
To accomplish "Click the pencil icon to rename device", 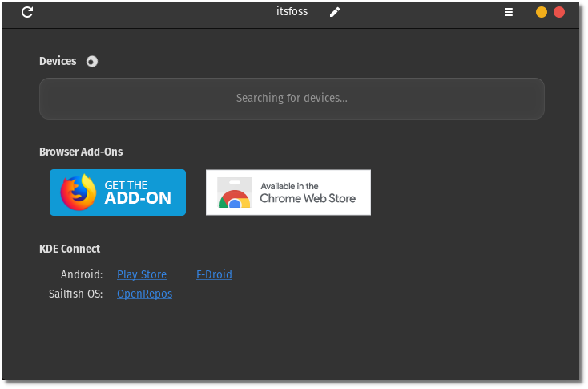I will [x=335, y=12].
